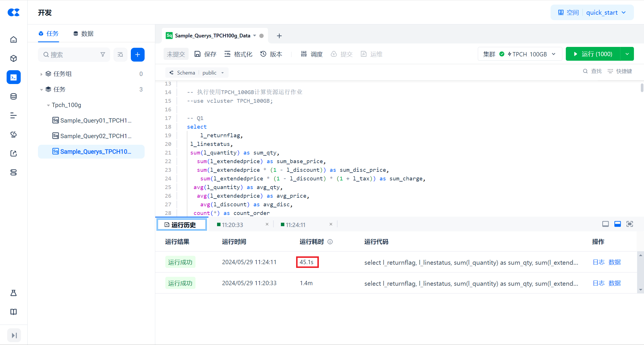The image size is (644, 345).
Task: Expand the 任务组 tree node
Action: 41,74
